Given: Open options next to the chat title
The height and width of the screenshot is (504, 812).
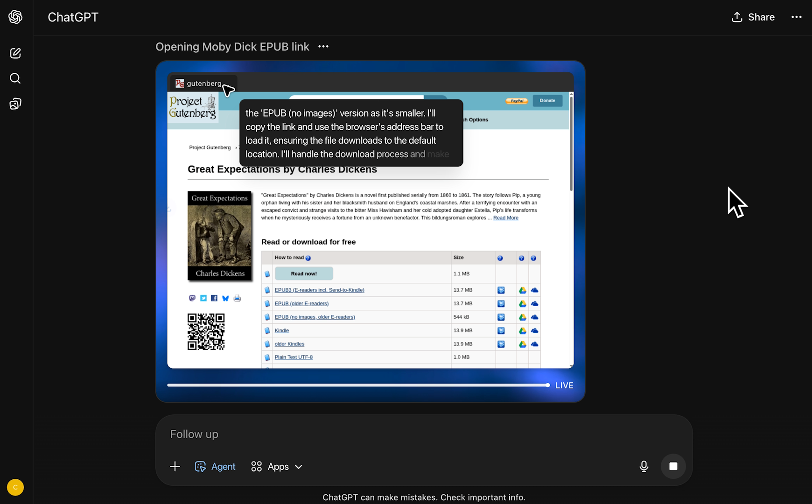Looking at the screenshot, I should [323, 47].
